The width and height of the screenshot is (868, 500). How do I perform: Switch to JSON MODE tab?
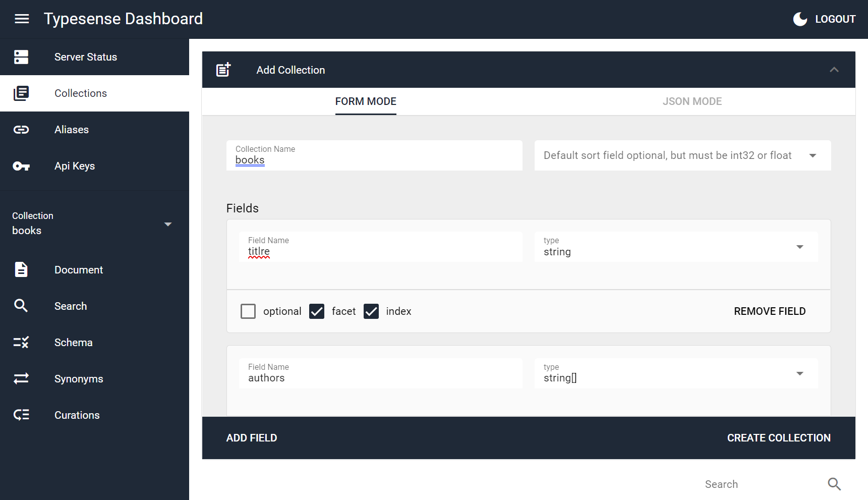692,101
